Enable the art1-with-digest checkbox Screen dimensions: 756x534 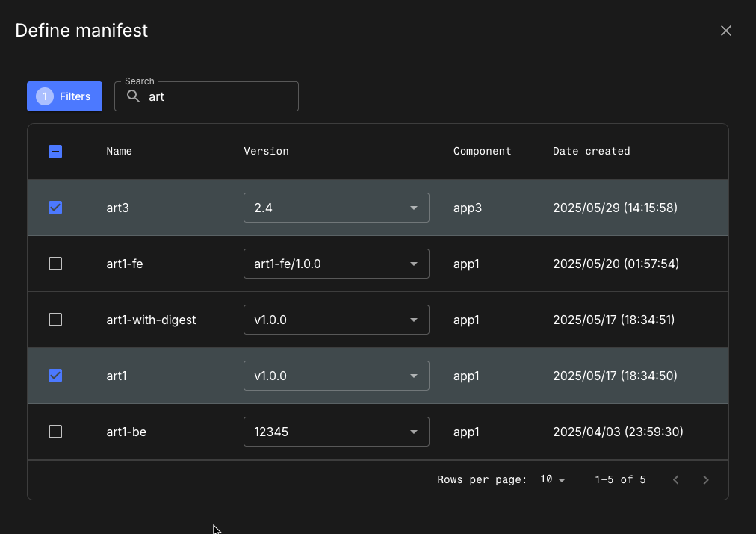pos(55,320)
